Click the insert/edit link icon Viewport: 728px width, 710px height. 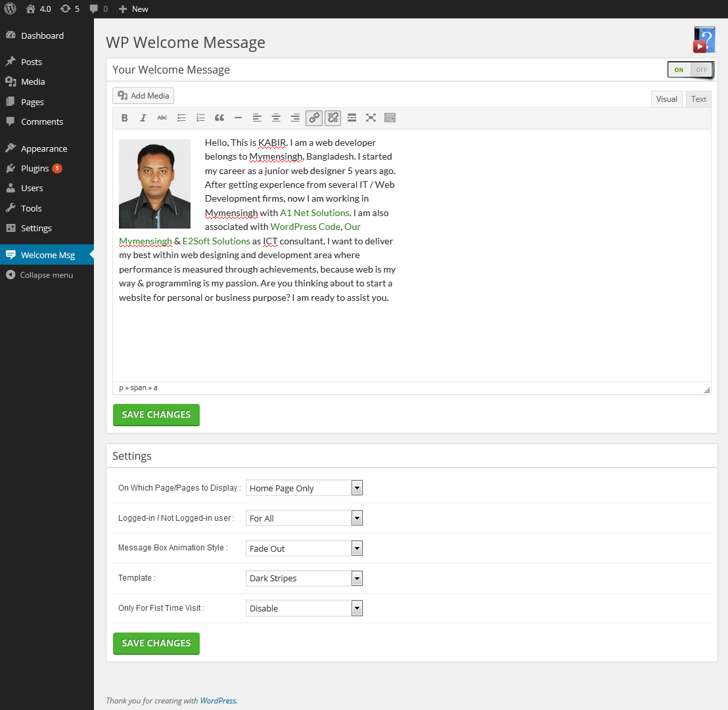pyautogui.click(x=314, y=118)
